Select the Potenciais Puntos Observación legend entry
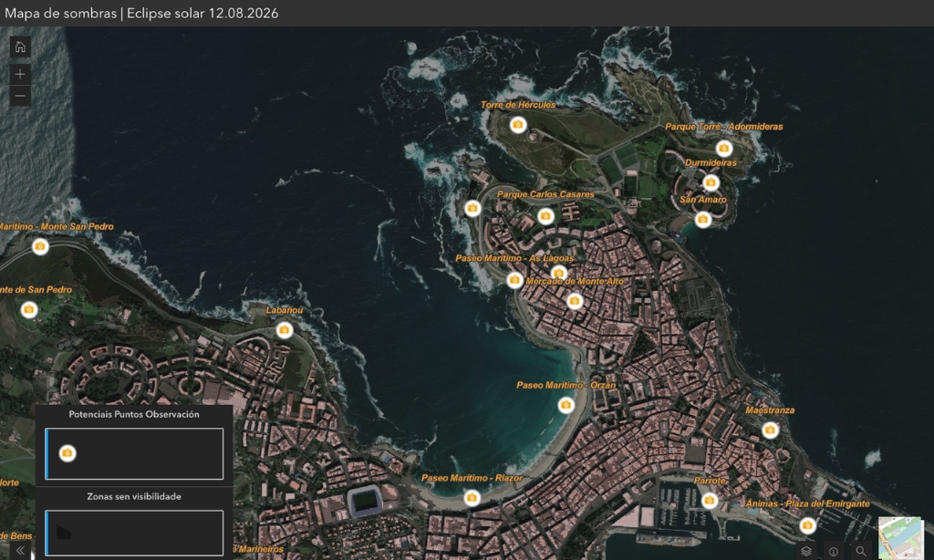Image resolution: width=934 pixels, height=560 pixels. [134, 453]
